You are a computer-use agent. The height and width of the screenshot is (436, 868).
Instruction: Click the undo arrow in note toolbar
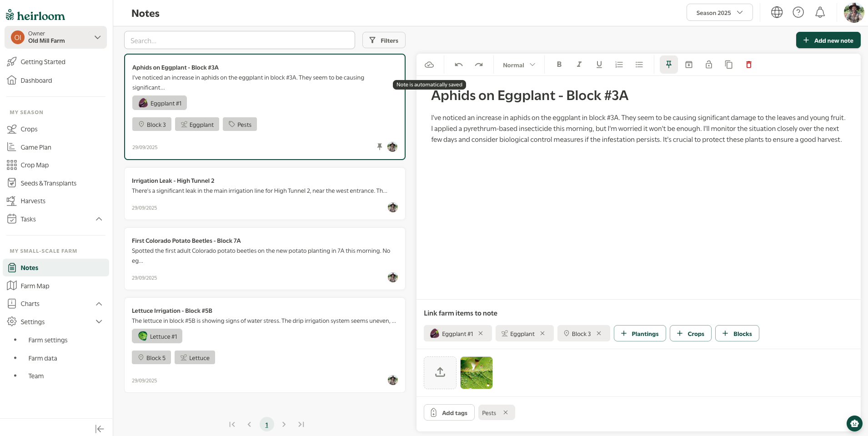point(458,65)
